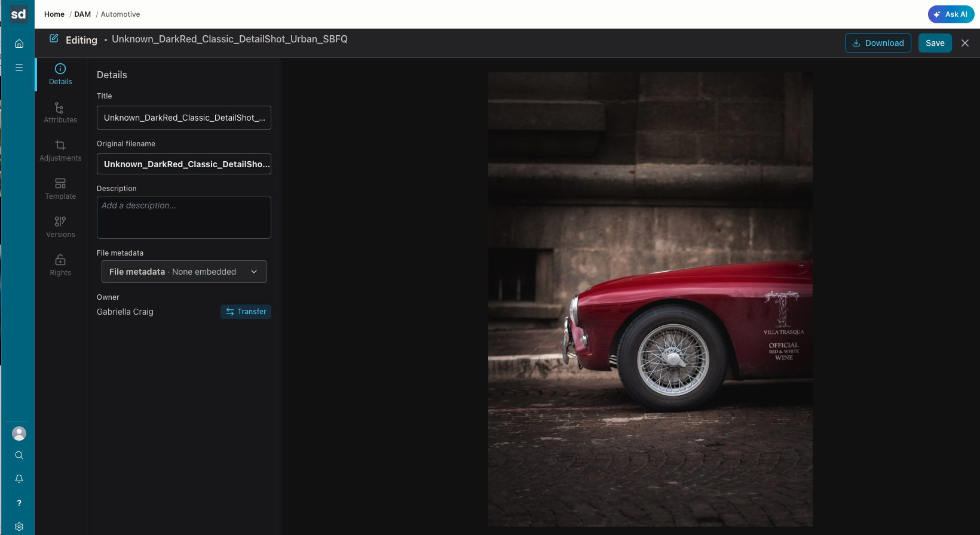Open the hamburger menu icon
980x535 pixels.
pyautogui.click(x=19, y=67)
